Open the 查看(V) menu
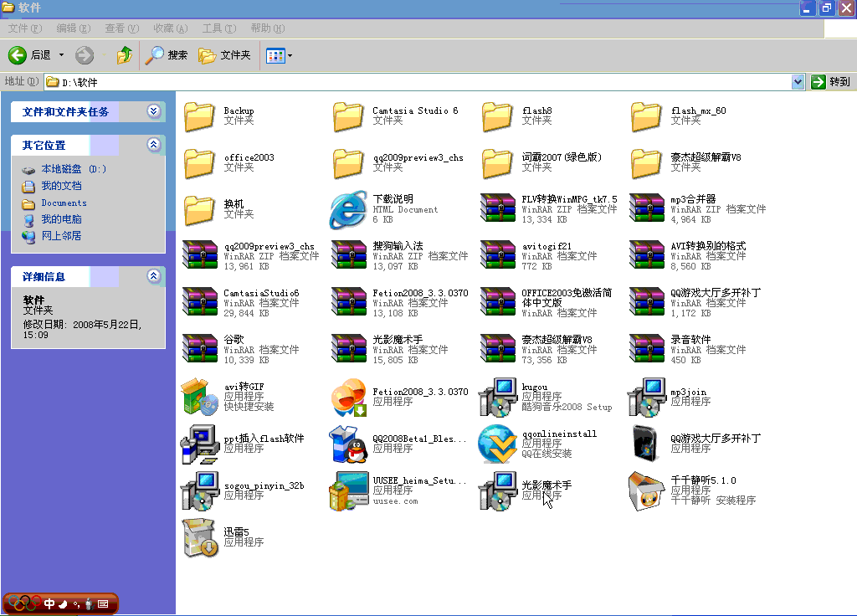Screen dimensions: 857x616 [x=122, y=28]
